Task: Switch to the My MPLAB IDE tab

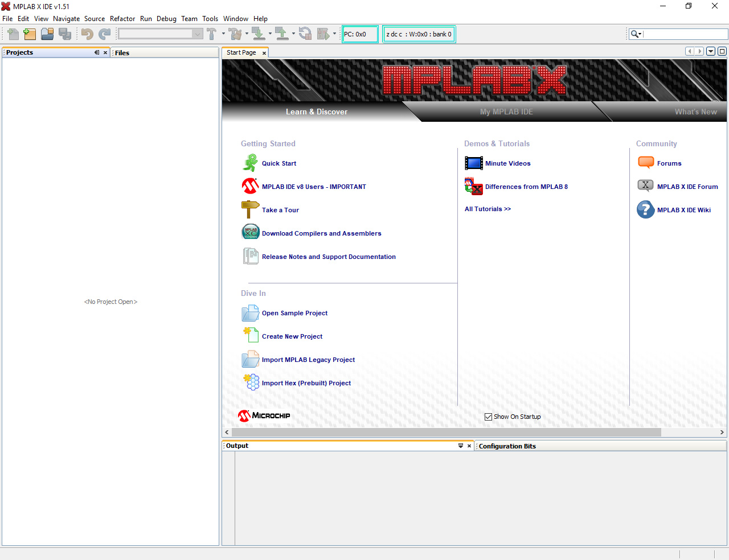Action: tap(506, 112)
